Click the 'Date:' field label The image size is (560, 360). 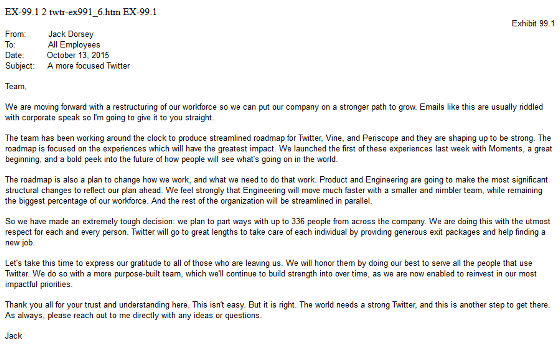pyautogui.click(x=15, y=55)
